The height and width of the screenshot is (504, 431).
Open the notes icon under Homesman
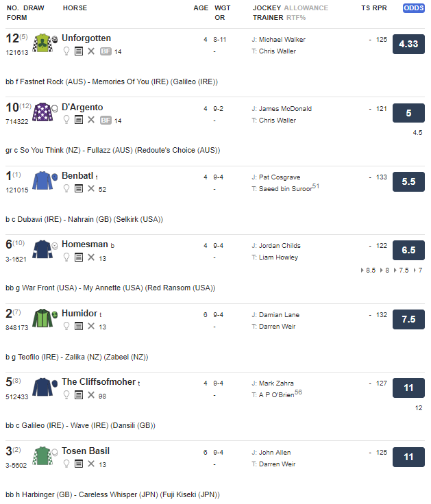79,257
